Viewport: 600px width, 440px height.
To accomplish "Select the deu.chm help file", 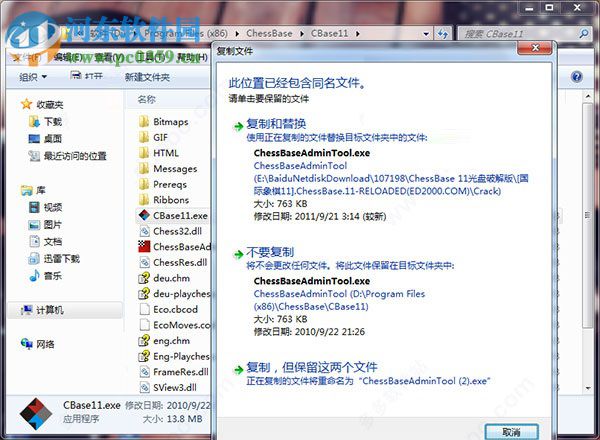I will click(164, 278).
